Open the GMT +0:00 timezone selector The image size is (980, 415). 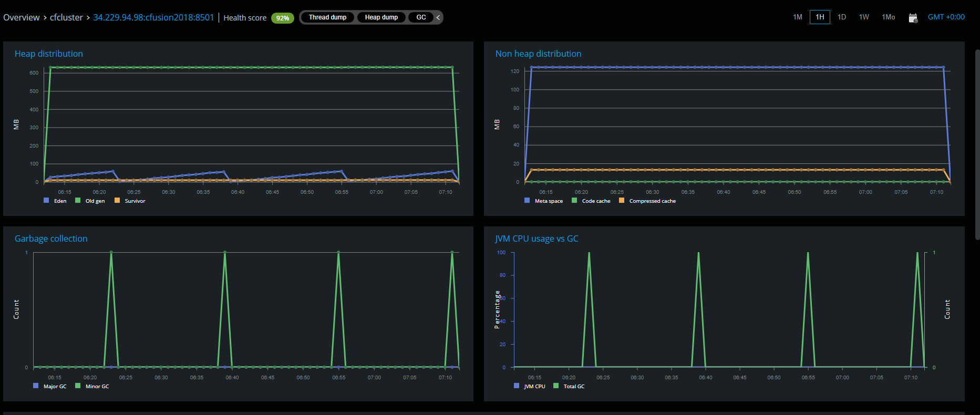tap(946, 17)
